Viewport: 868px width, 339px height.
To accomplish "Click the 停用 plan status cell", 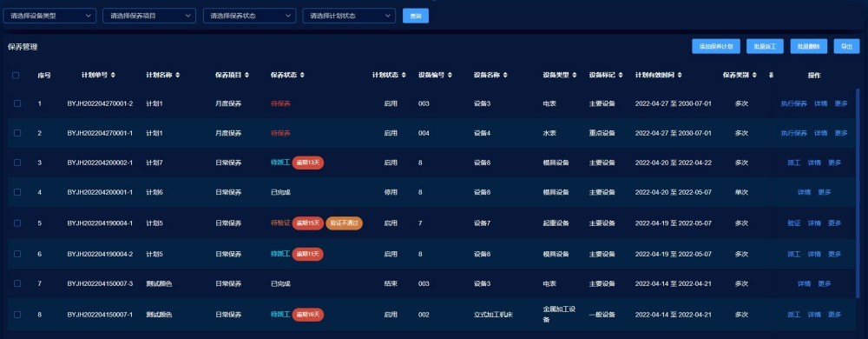I will pos(391,191).
